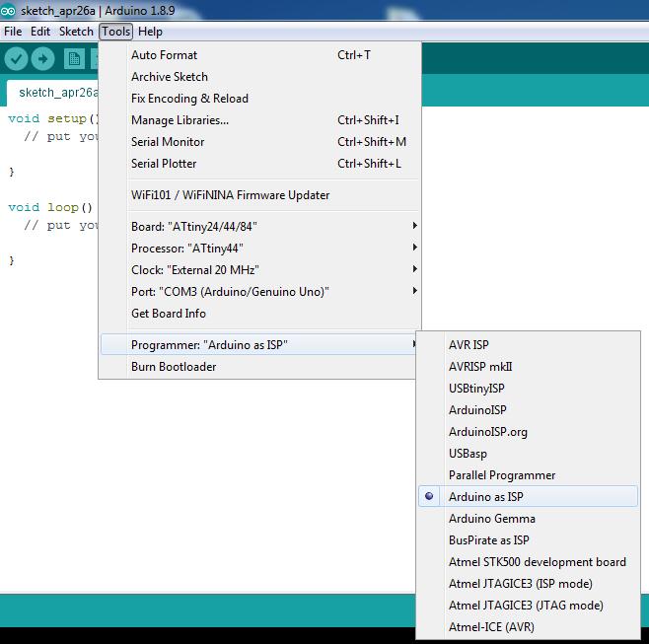
Task: Select Atmel-ICE (AVR) programmer
Action: coord(528,627)
